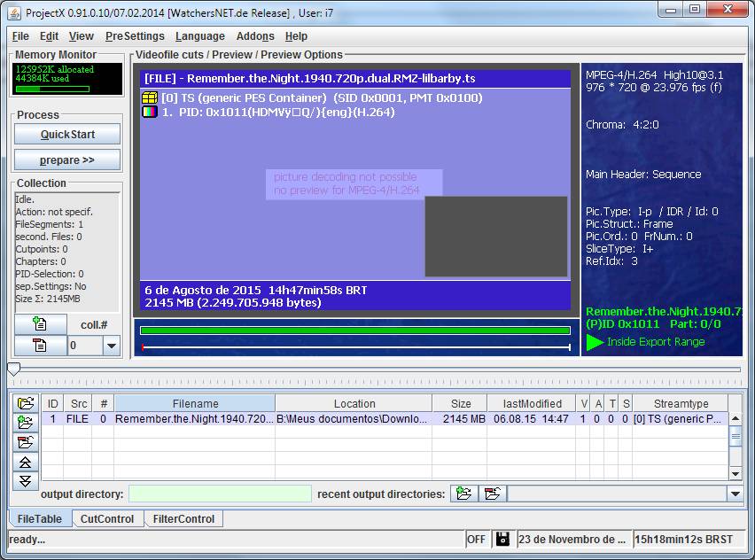Click the TS container icon in the preview

pyautogui.click(x=150, y=97)
